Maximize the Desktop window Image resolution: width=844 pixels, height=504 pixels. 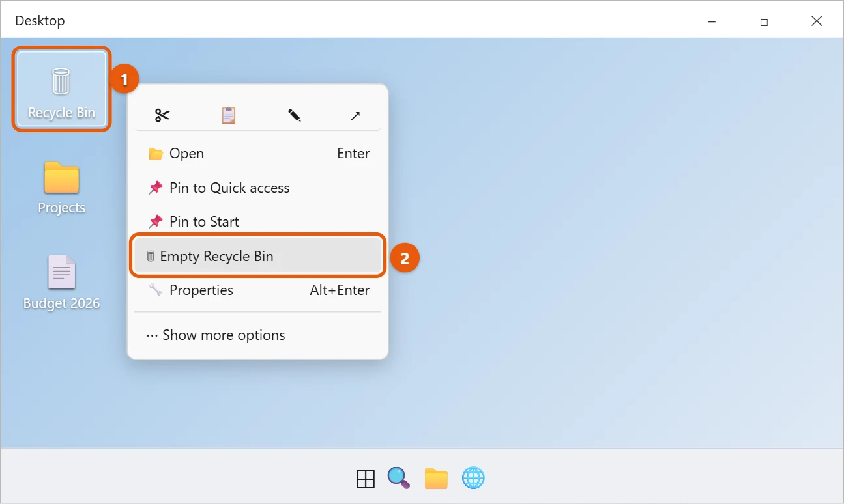[x=764, y=21]
